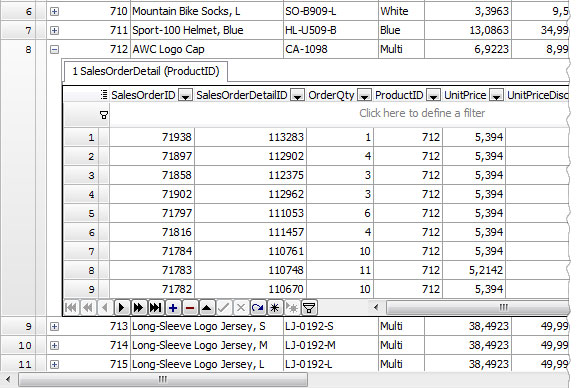Expand Long-Sleeve Logo Jersey, S row

click(54, 327)
